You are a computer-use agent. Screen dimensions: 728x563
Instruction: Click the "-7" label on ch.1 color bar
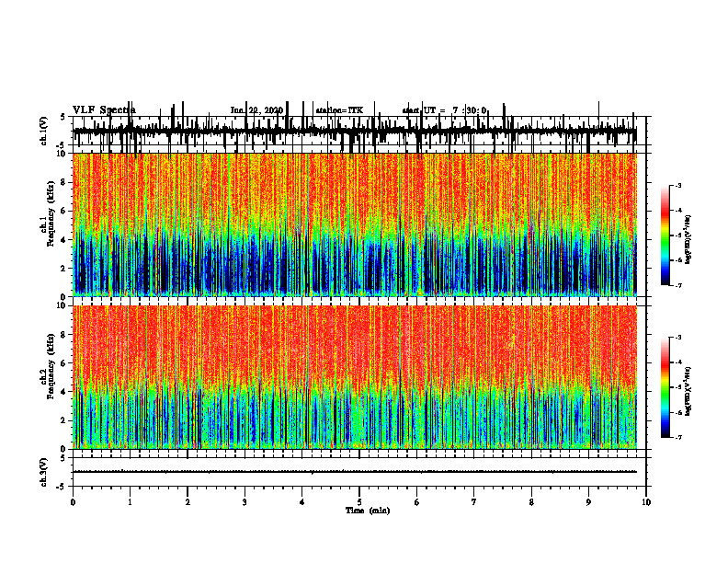[x=678, y=285]
